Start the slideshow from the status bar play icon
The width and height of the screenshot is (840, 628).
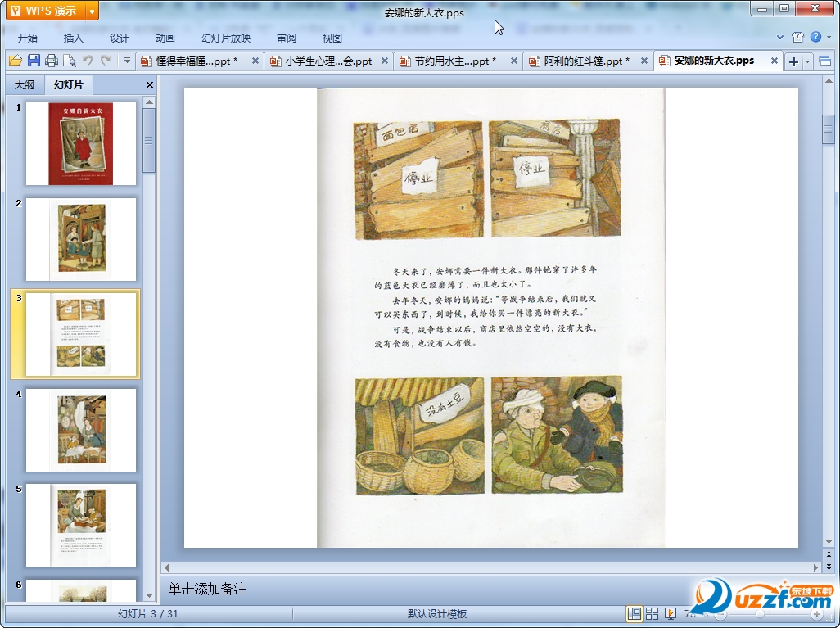670,613
